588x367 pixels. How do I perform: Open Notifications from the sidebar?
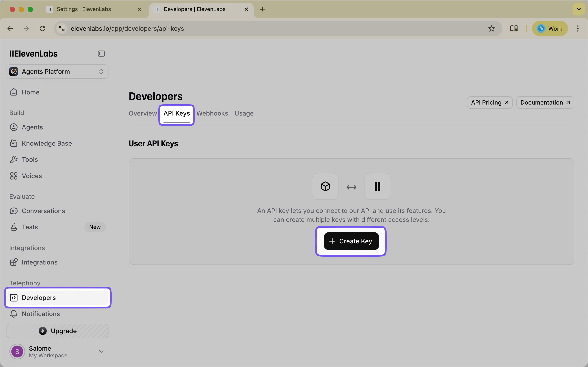pos(40,314)
